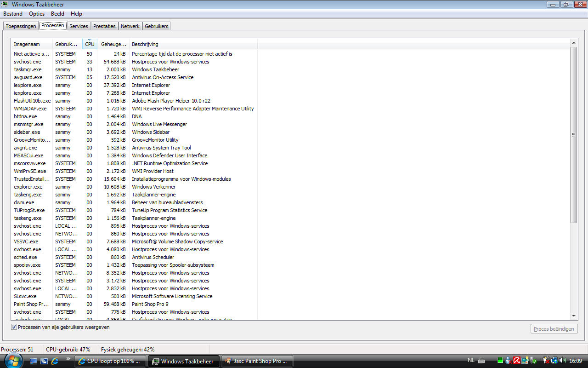Select the msnmsgr.exe process row
Viewport: 588px width, 368px height.
coord(134,124)
